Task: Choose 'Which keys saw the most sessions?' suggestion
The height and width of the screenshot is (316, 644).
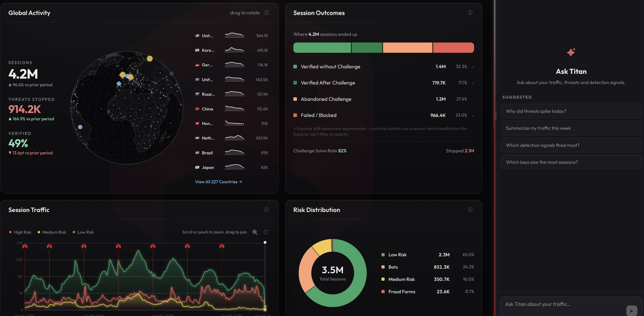Action: (x=571, y=162)
